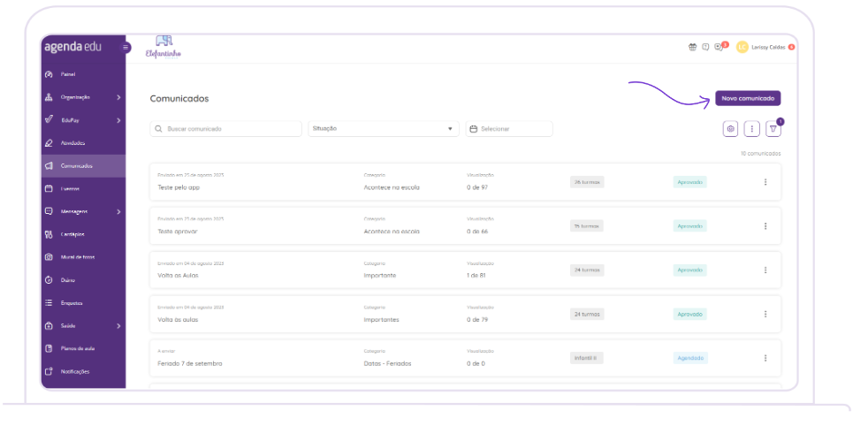
Task: Open the Diário clock icon
Action: coord(49,280)
